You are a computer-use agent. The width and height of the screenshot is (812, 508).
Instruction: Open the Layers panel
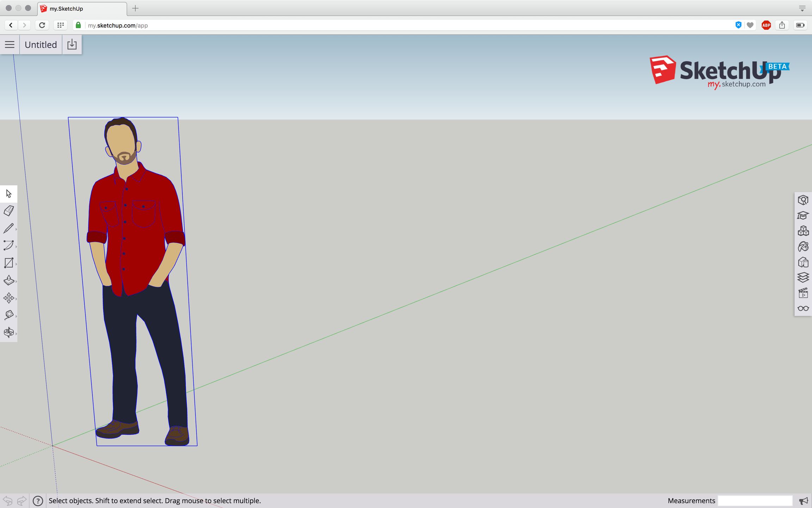tap(803, 278)
